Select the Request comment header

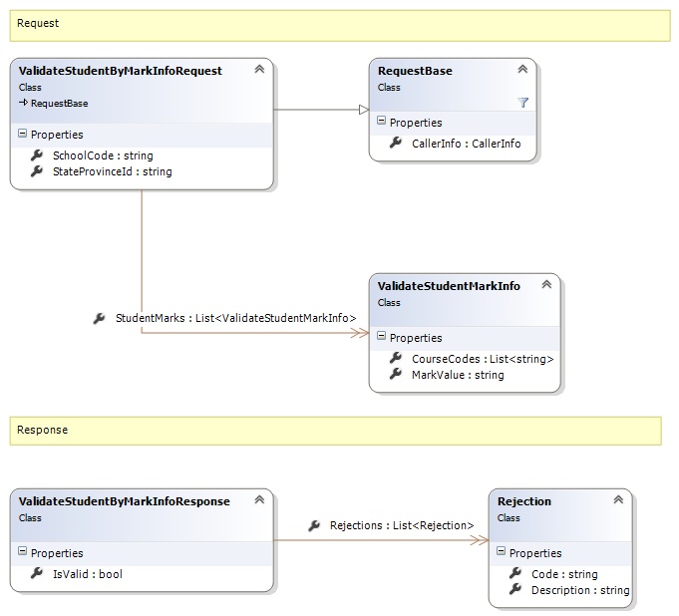pyautogui.click(x=339, y=25)
